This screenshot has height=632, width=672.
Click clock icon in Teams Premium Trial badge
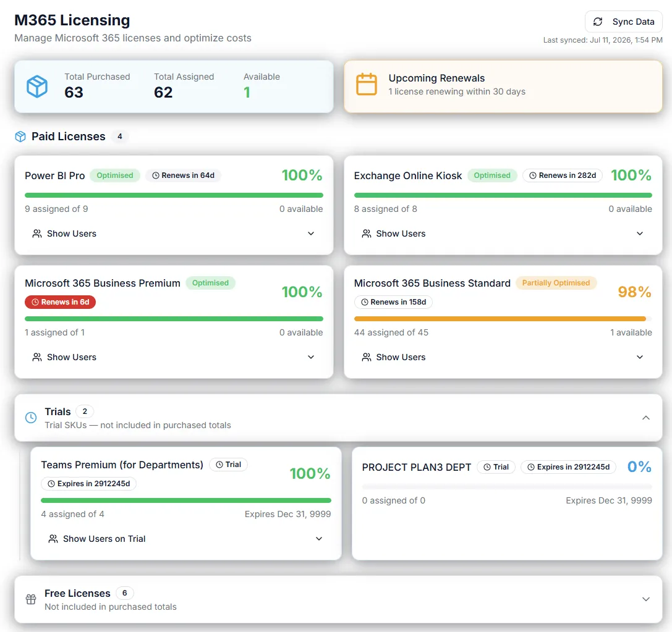click(x=219, y=465)
